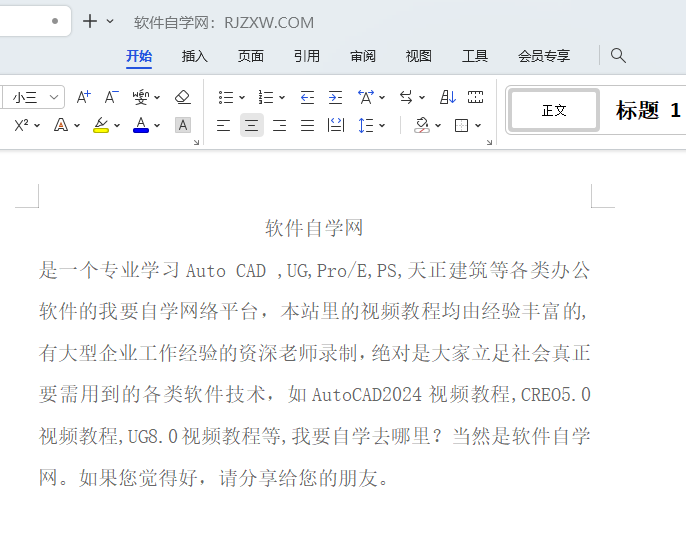Viewport: 686px width, 545px height.
Task: Expand the phonetic guide dropdown arrow
Action: (157, 98)
